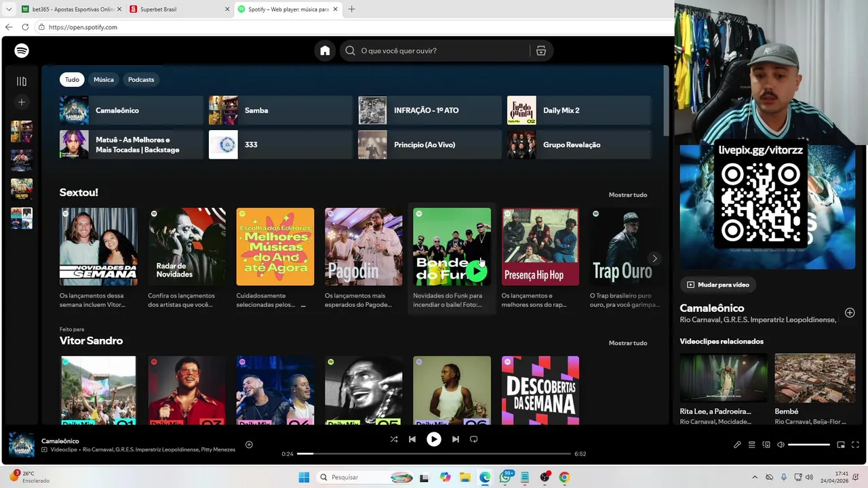Mute the Spotify volume speaker icon
The image size is (868, 488).
781,445
